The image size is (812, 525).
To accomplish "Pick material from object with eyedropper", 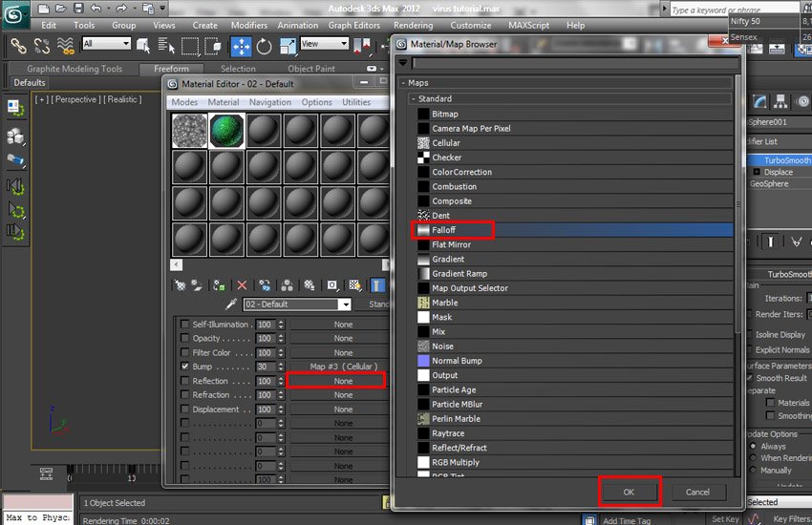I will tap(230, 304).
